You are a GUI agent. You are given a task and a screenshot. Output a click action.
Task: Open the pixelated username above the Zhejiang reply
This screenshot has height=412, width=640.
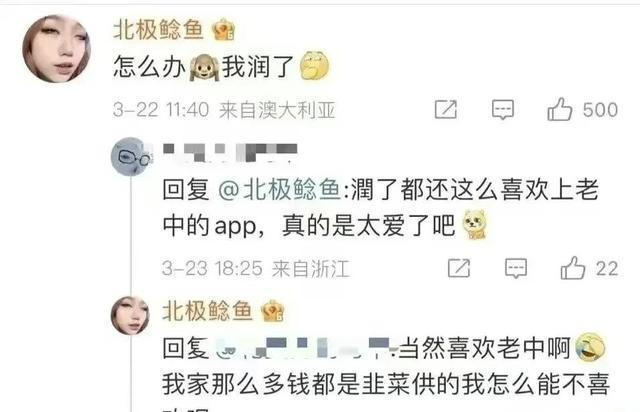tap(230, 153)
